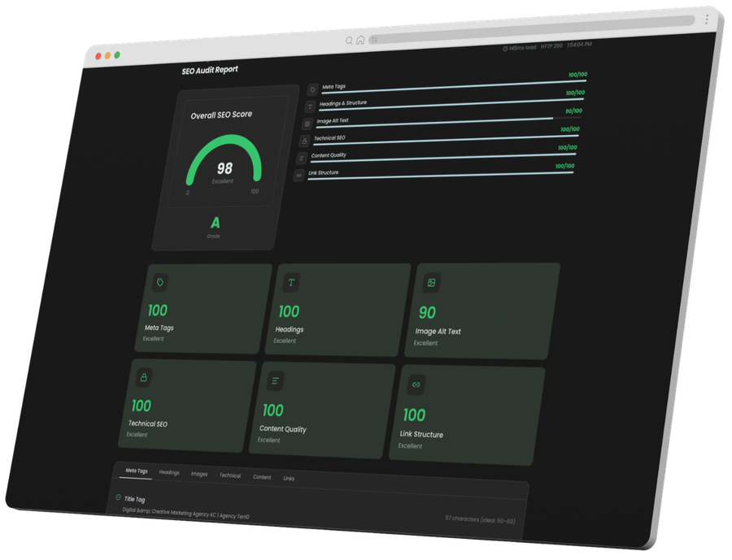Click the link icon on Link Structure card
The width and height of the screenshot is (732, 560).
pos(416,384)
